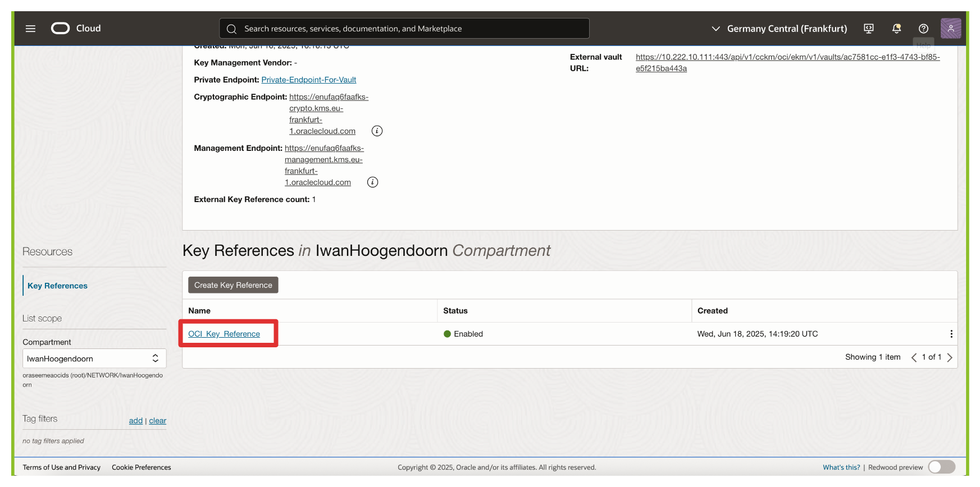Click the Management Endpoint info icon
This screenshot has width=980, height=487.
[x=372, y=182]
